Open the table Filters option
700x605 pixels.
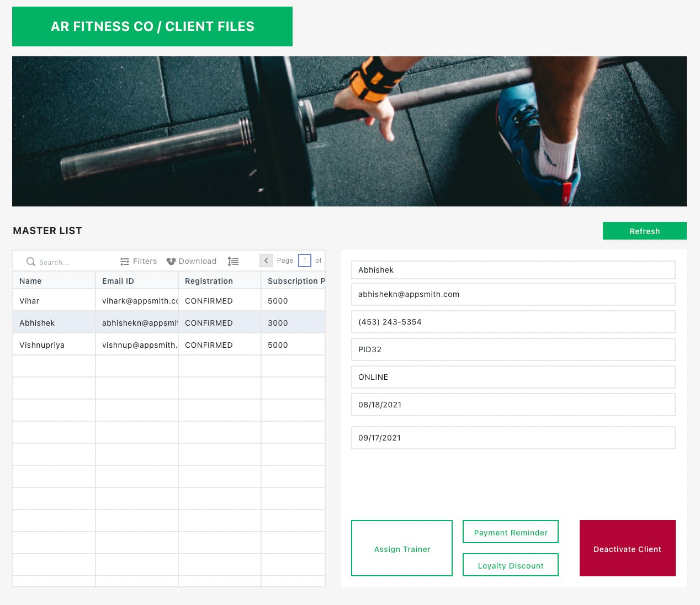tap(139, 261)
